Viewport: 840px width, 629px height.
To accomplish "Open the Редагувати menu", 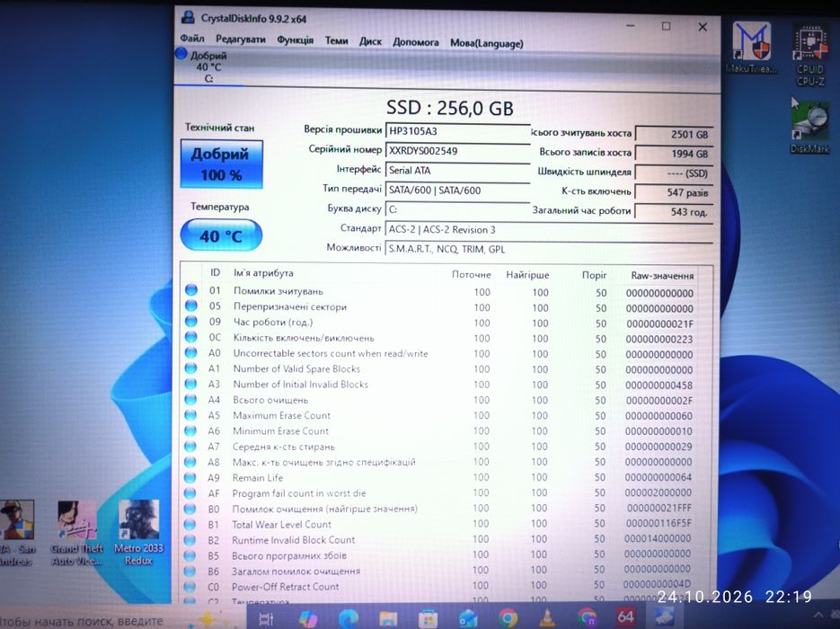I will tap(241, 40).
